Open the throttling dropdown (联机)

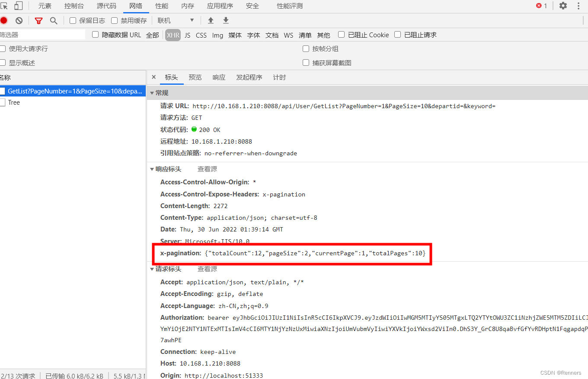[176, 20]
